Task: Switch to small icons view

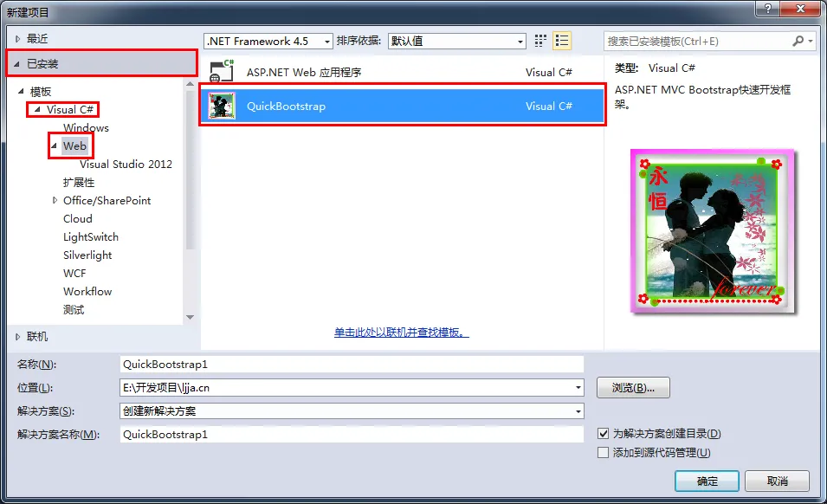Action: pos(540,41)
